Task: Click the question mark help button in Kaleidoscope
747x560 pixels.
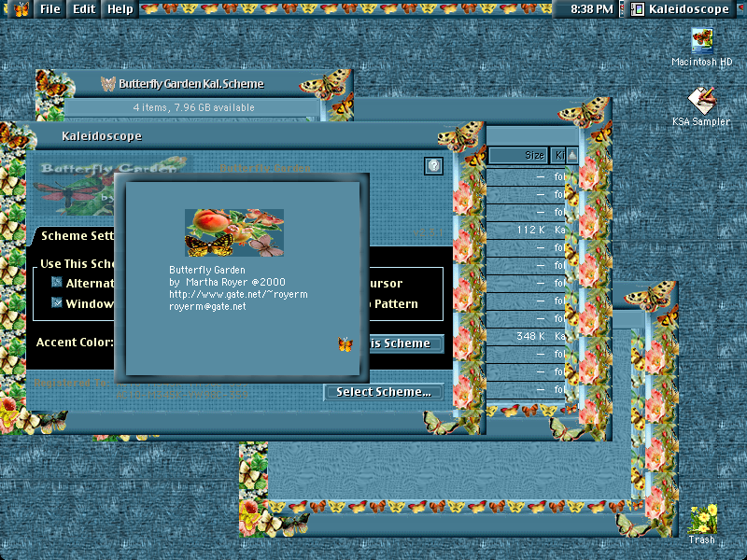Action: pos(433,166)
